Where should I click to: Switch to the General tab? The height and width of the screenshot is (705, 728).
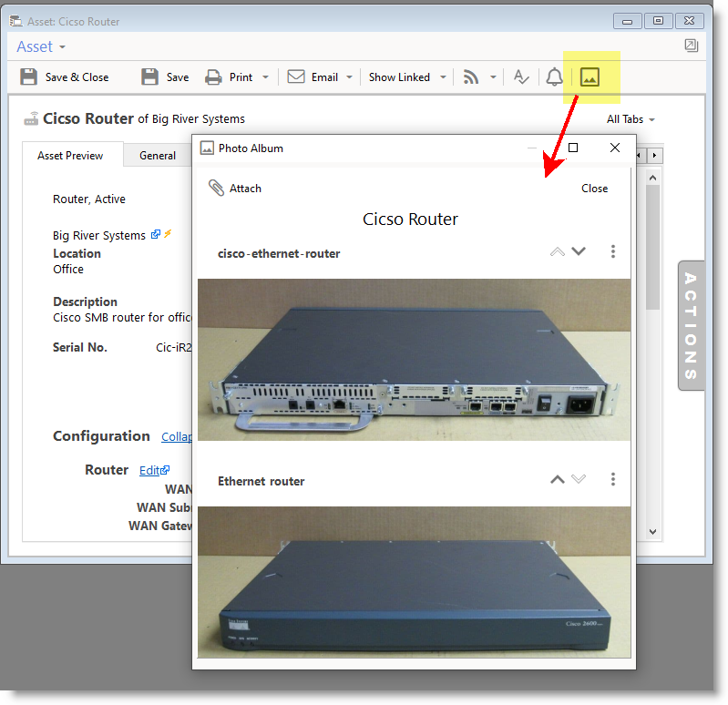click(158, 156)
